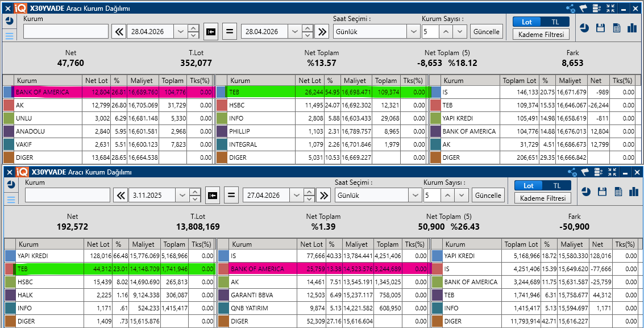Open the 3.11.2025 start date dropdown in bottom window

click(x=181, y=196)
